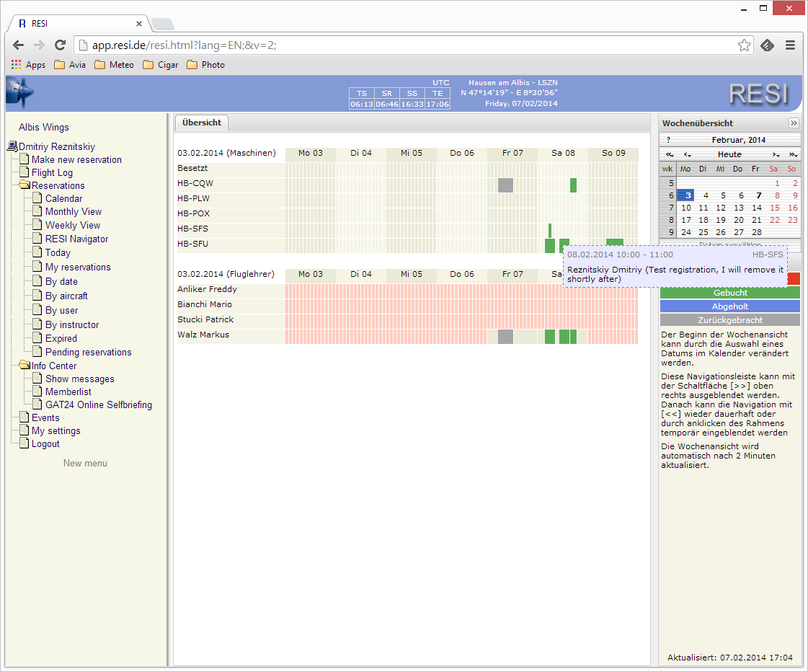808x672 pixels.
Task: Open the Chrome hamburger menu
Action: coord(790,45)
